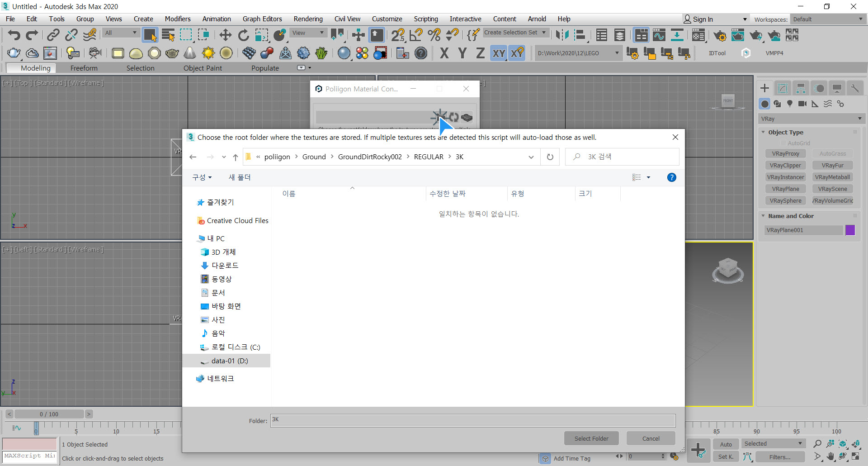This screenshot has width=868, height=466.
Task: Refresh the folder browser address bar
Action: 550,157
